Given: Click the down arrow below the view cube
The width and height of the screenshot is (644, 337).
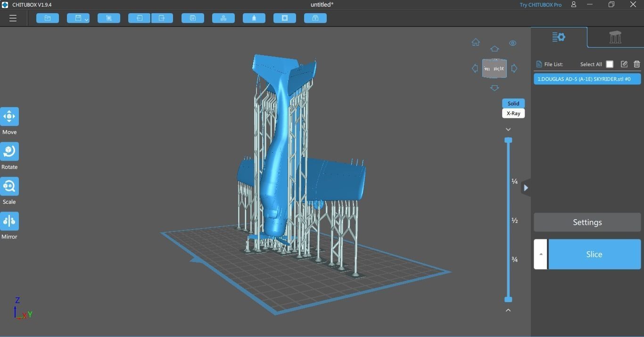Looking at the screenshot, I should click(494, 88).
